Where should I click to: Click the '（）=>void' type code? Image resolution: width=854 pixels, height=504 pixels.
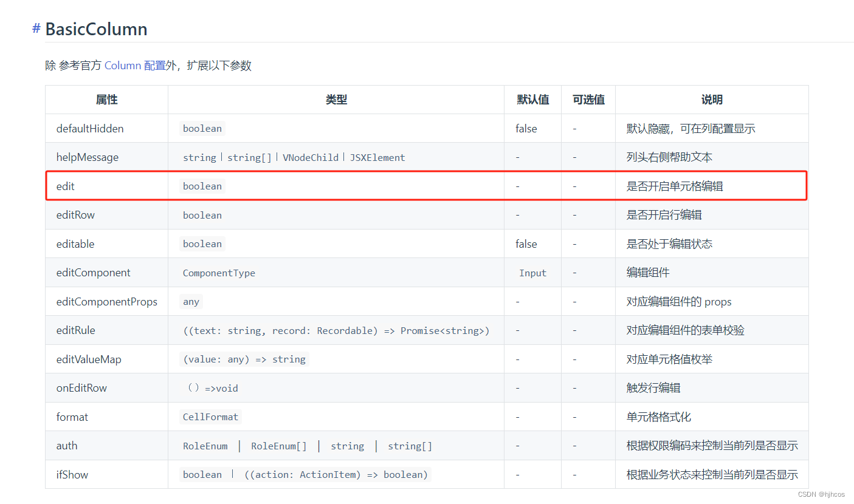pyautogui.click(x=213, y=389)
